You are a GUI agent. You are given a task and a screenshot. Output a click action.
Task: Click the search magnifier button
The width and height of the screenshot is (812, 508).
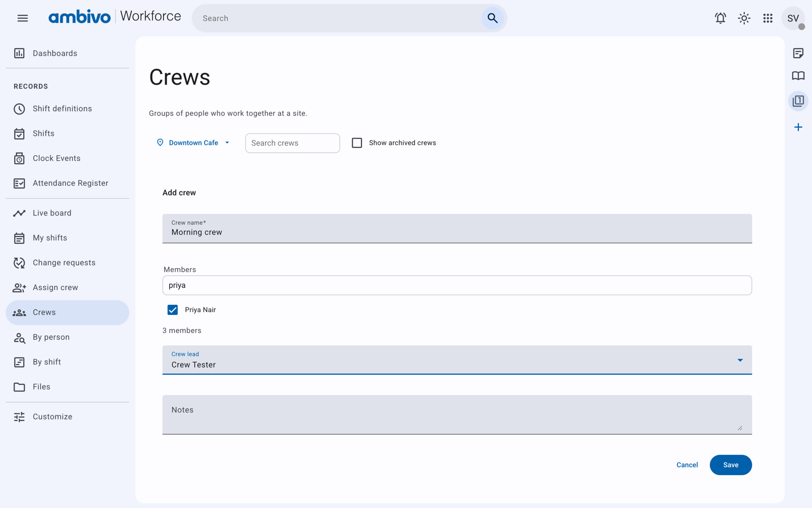tap(492, 18)
